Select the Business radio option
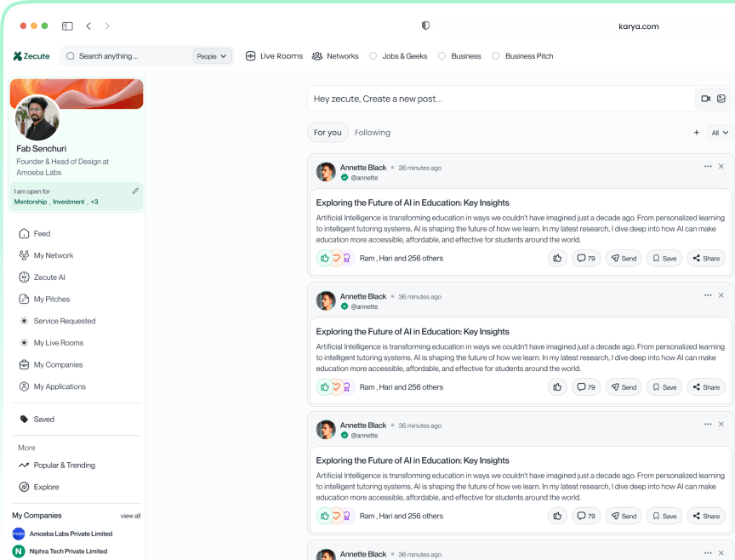 (442, 56)
